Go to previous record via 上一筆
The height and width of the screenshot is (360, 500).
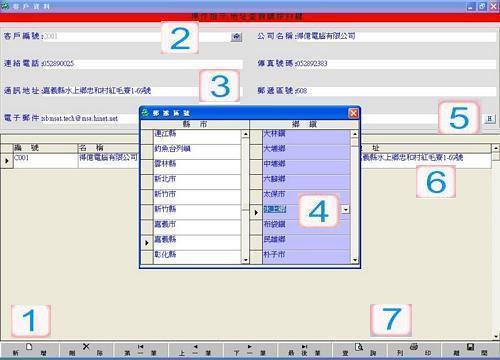pos(195,350)
